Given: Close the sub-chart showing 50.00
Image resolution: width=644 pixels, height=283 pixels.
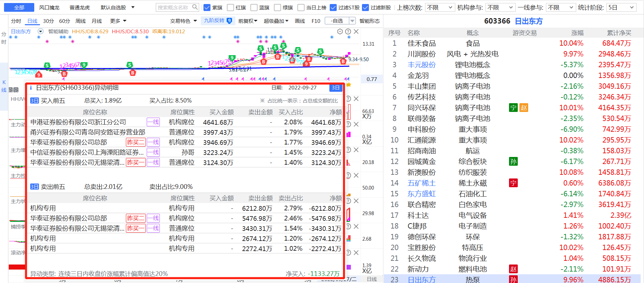Looking at the screenshot, I should (x=356, y=175).
